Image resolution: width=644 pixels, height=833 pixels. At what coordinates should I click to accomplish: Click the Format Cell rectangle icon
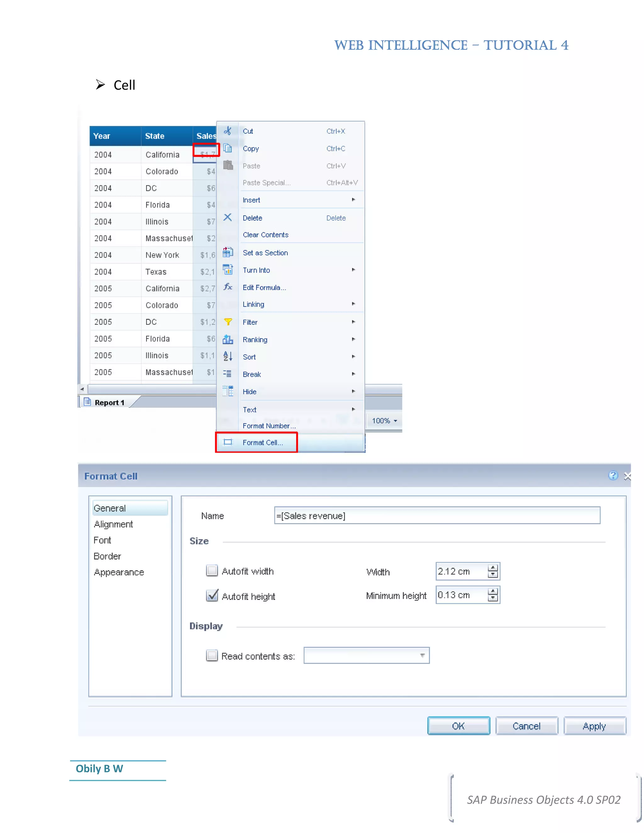click(228, 442)
